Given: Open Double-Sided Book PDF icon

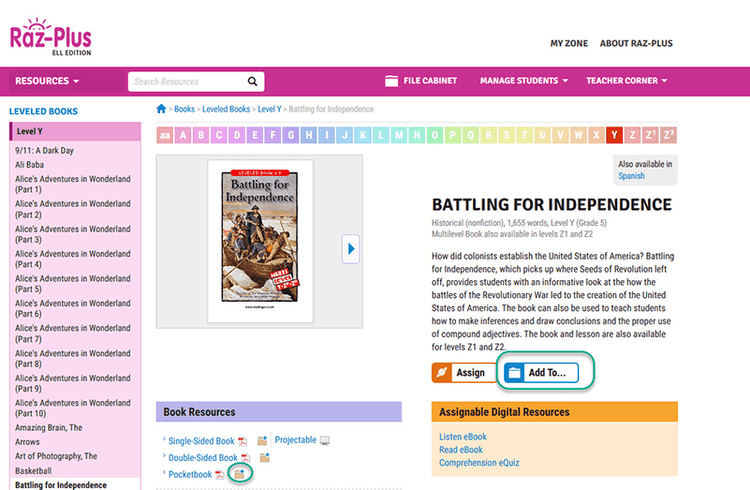Looking at the screenshot, I should (245, 458).
